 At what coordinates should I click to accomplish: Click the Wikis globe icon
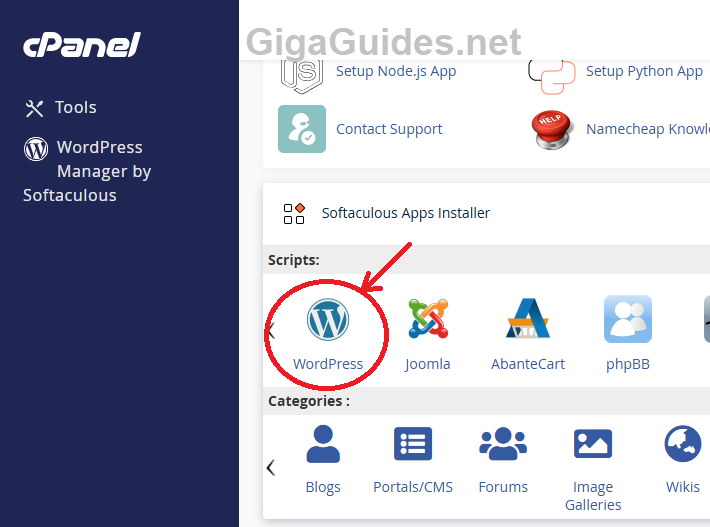tap(683, 444)
